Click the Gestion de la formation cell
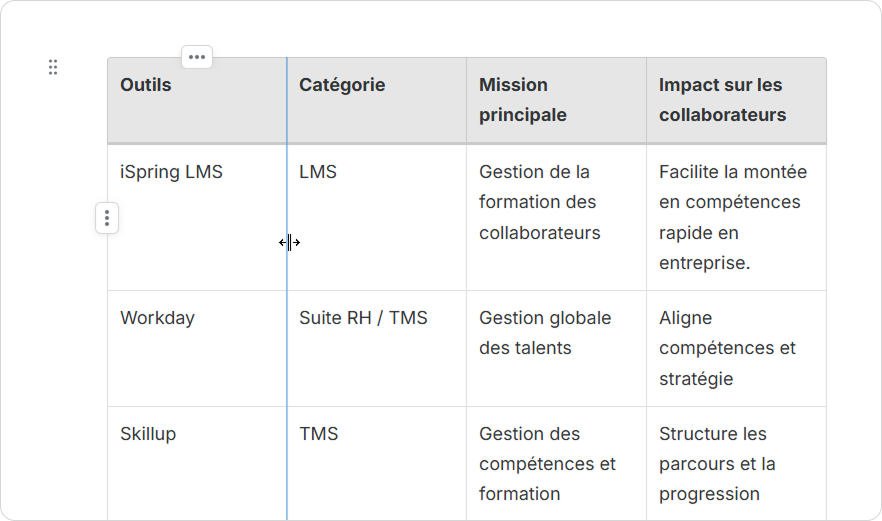Viewport: 882px width, 521px height. (x=540, y=202)
